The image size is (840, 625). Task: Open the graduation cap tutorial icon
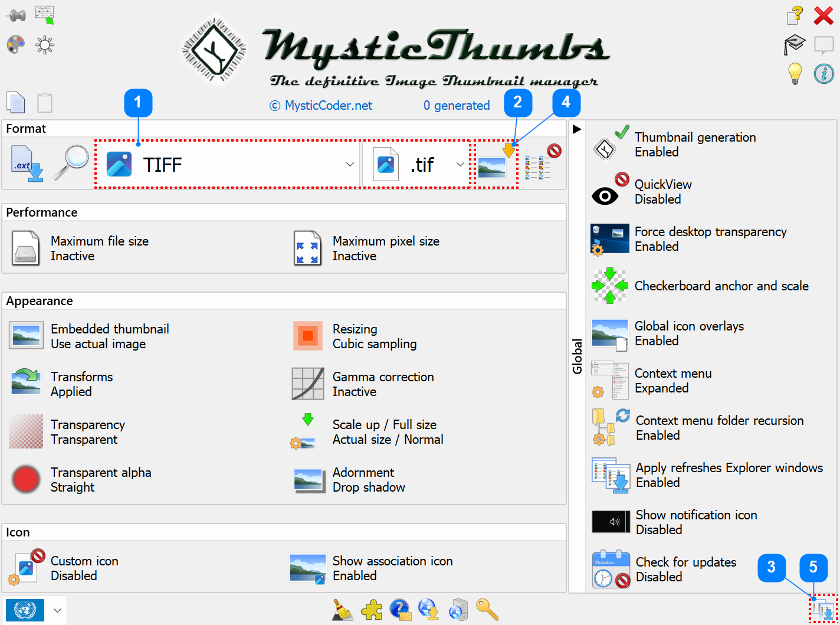point(795,44)
